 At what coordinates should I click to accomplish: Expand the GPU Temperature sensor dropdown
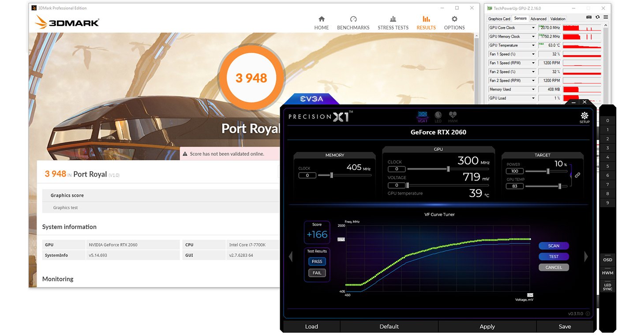533,45
